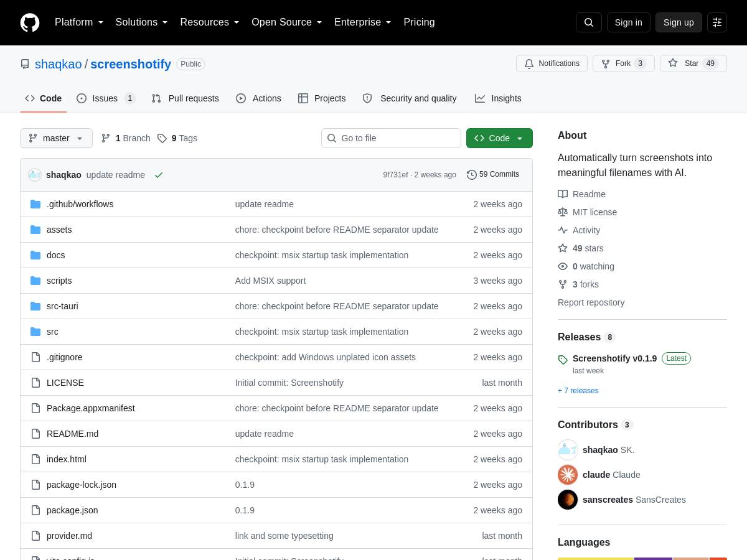The height and width of the screenshot is (560, 747).
Task: Open claude contributor avatar
Action: pyautogui.click(x=568, y=475)
